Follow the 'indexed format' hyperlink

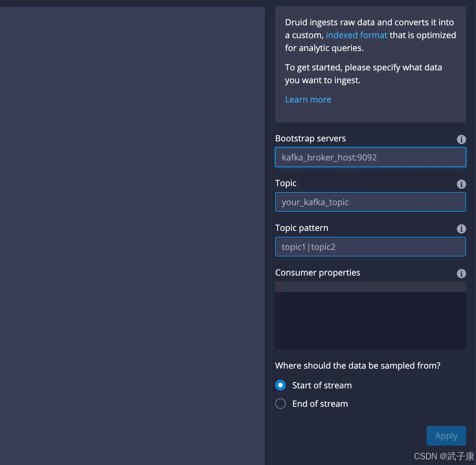coord(356,35)
